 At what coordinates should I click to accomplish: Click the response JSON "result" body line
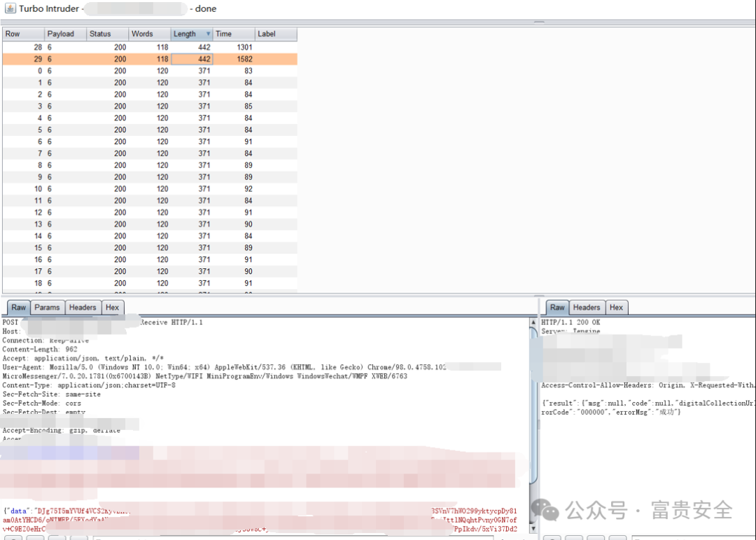click(648, 403)
